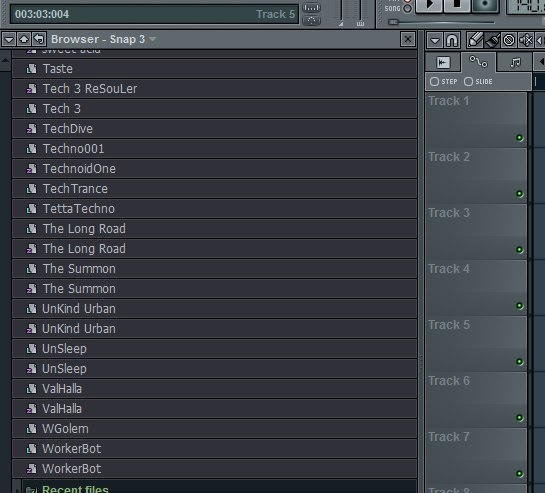The height and width of the screenshot is (493, 545).
Task: Click the zip icon beside Tech 3 ReSouLer
Action: point(32,89)
